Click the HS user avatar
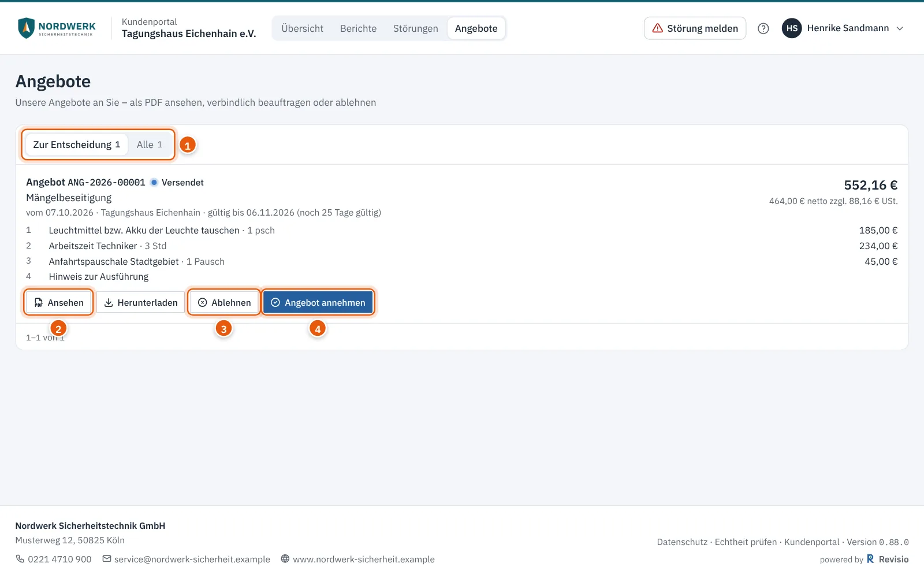 (792, 28)
